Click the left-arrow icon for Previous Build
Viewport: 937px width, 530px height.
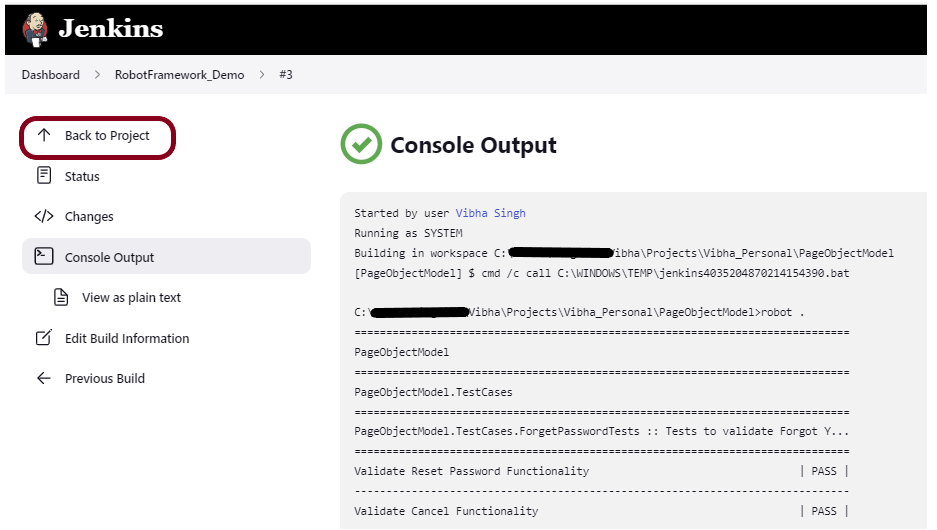pyautogui.click(x=43, y=378)
